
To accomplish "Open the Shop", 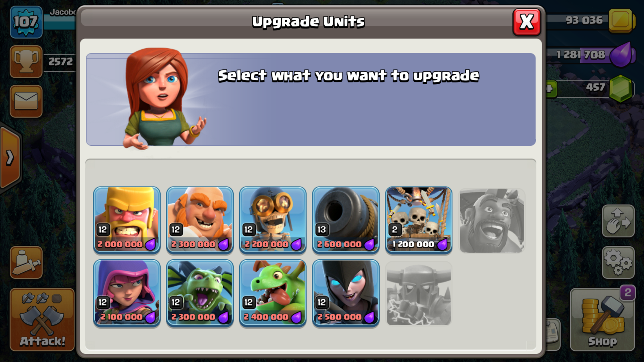I will (602, 319).
